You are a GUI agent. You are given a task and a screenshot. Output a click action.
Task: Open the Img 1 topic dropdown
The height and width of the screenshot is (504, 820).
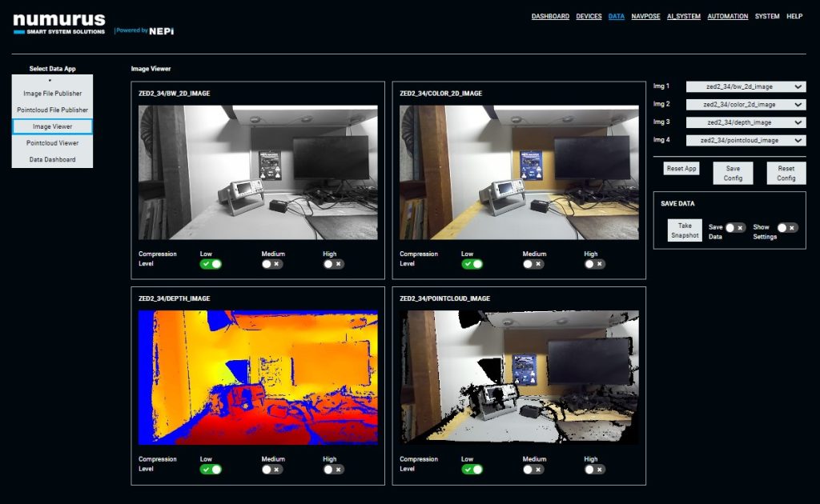click(x=745, y=86)
